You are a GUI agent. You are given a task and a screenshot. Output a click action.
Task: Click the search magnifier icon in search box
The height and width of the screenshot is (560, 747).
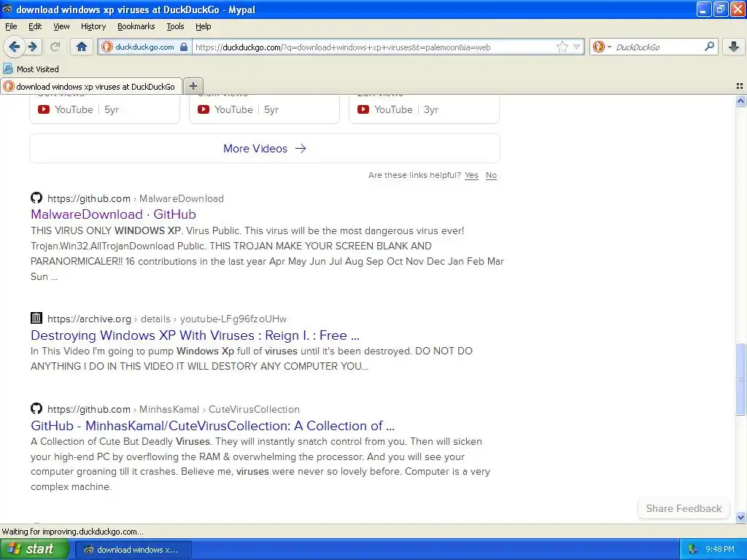click(x=709, y=47)
